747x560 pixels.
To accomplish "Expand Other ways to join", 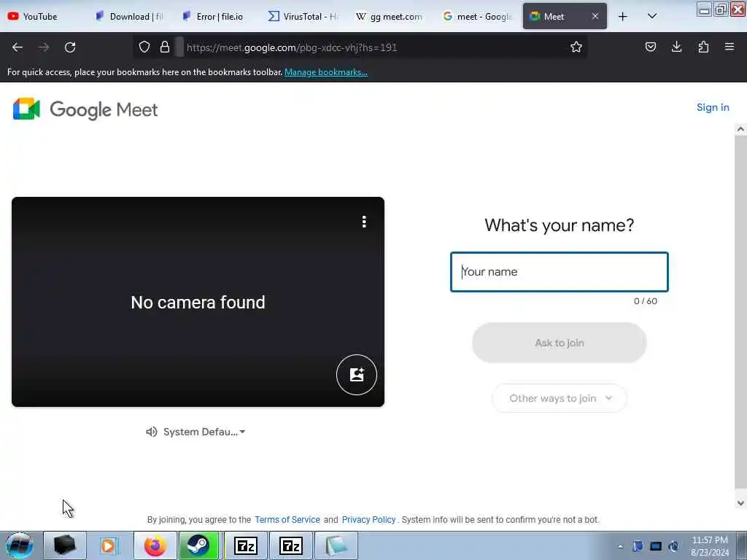I will tap(560, 398).
